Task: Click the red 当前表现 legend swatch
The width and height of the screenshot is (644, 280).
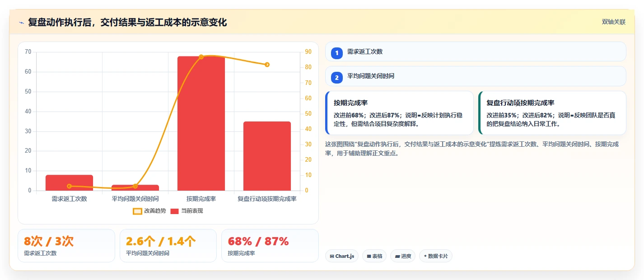Action: 175,211
